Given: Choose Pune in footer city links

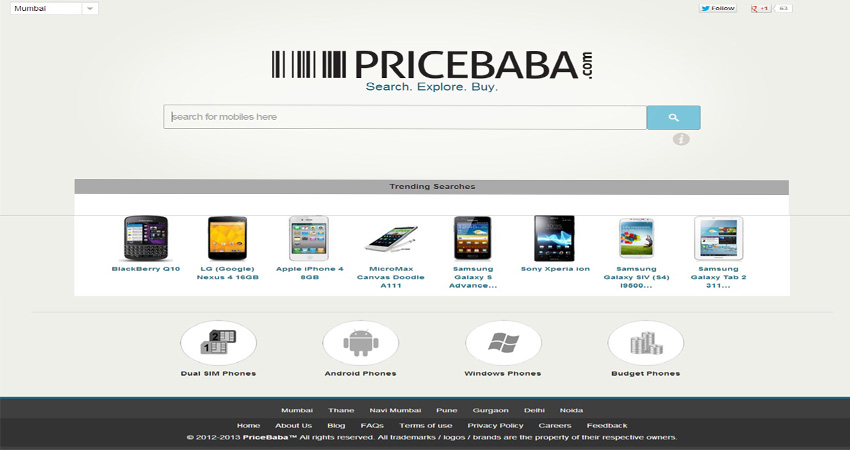Looking at the screenshot, I should [447, 410].
